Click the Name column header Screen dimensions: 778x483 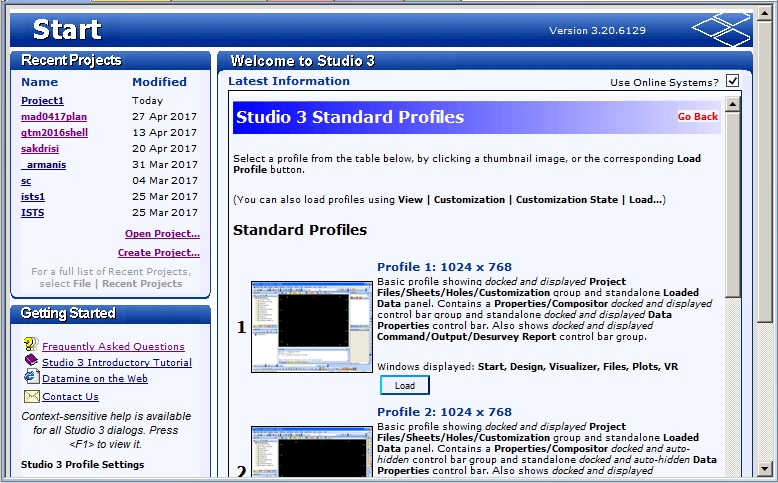pos(39,82)
